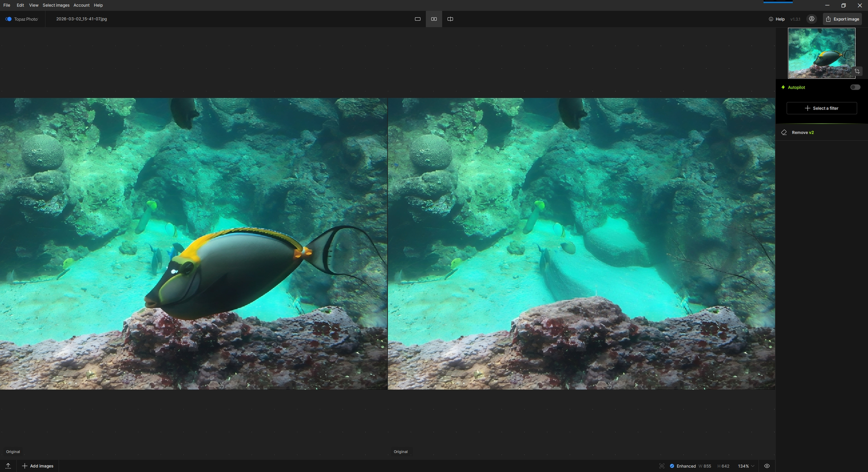Toggle the Enhanced blue checkmark
The image size is (868, 472).
[x=672, y=466]
